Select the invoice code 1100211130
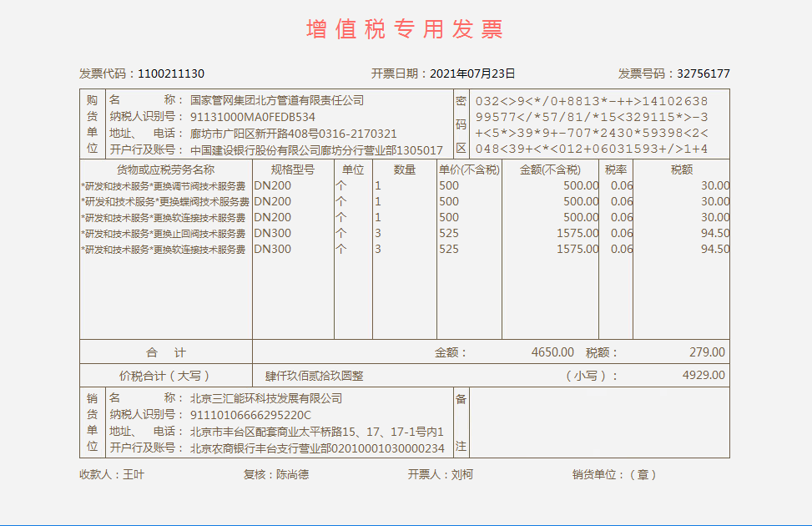The width and height of the screenshot is (812, 526). [x=171, y=73]
